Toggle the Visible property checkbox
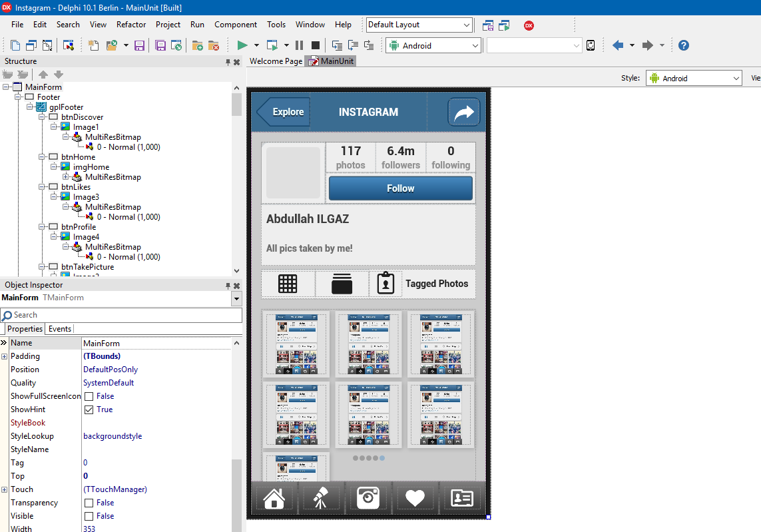Viewport: 761px width, 532px height. [89, 516]
